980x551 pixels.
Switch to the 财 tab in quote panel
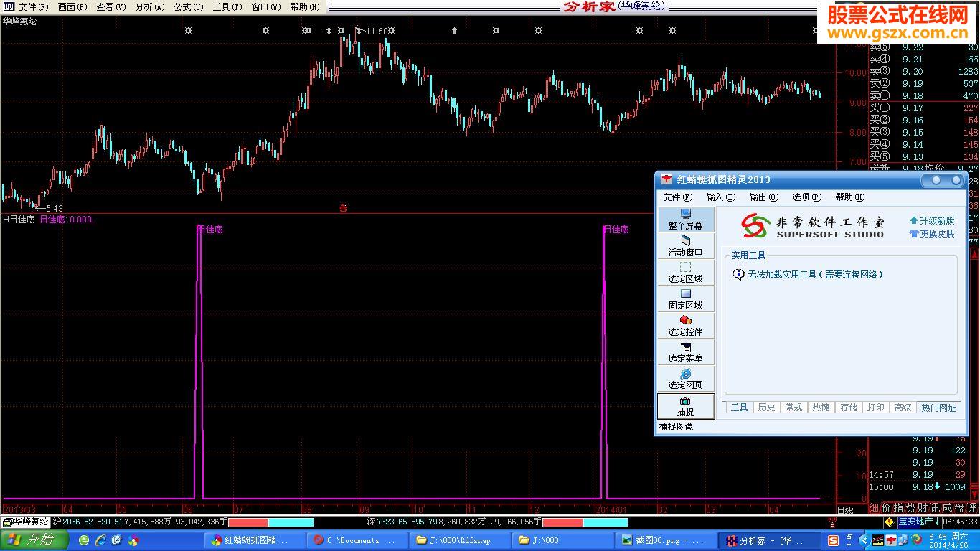pyautogui.click(x=923, y=508)
